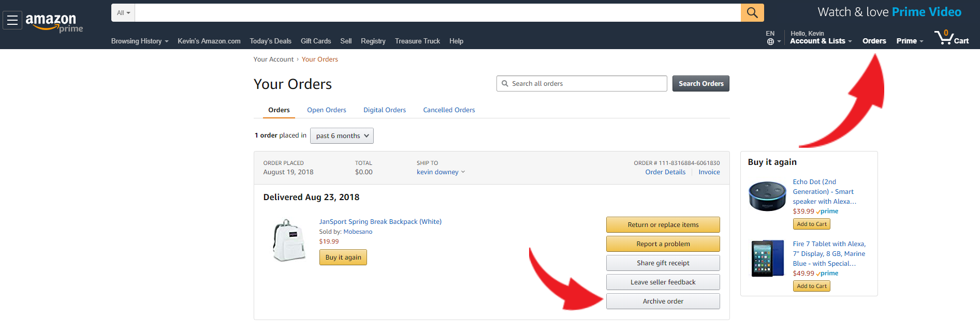The image size is (980, 333).
Task: Open the past 6 months filter
Action: [342, 135]
